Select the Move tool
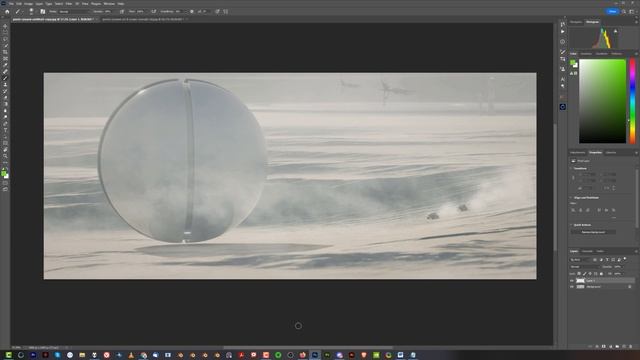 click(x=5, y=26)
